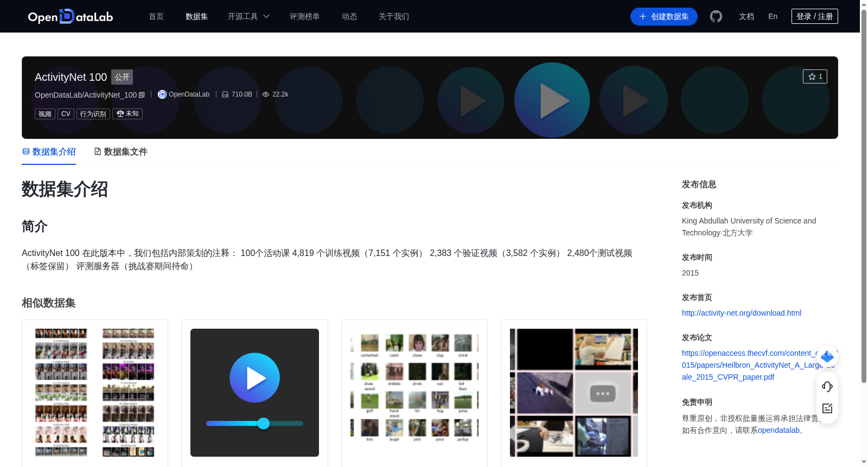Click the 公开 visibility badge
The height and width of the screenshot is (467, 868).
(x=122, y=77)
